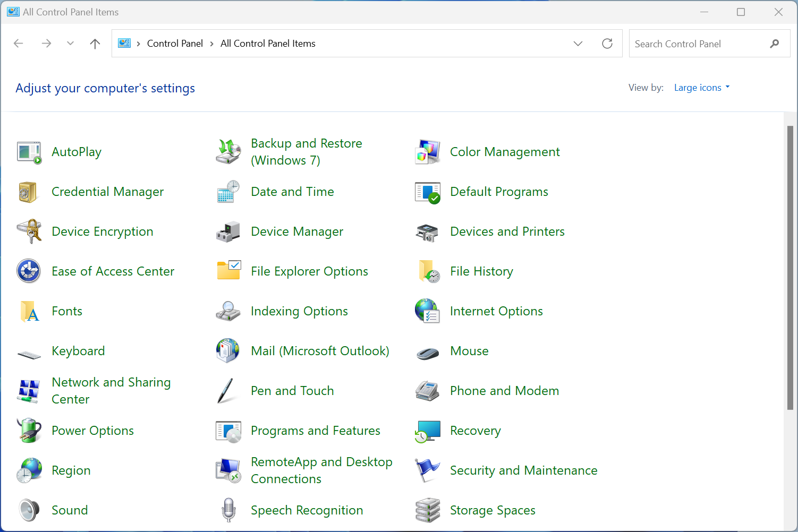Viewport: 798px width, 532px height.
Task: Click the vertical scrollbar thumb
Action: click(x=790, y=268)
